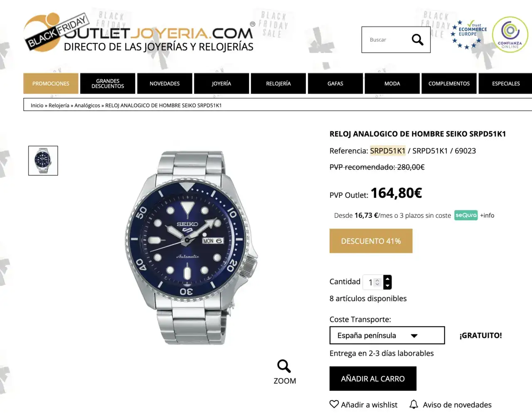This screenshot has width=532, height=417.
Task: Focus the Buscar search field
Action: click(x=387, y=40)
